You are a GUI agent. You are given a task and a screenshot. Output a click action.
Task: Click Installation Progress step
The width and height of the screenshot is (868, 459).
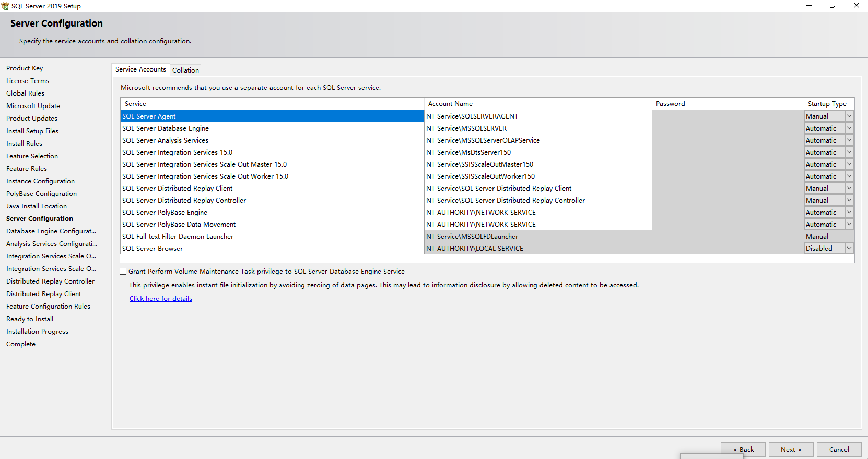37,332
